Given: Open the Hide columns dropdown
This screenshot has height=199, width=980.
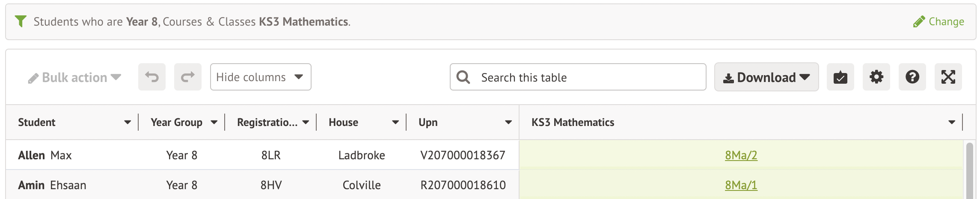Looking at the screenshot, I should (260, 77).
